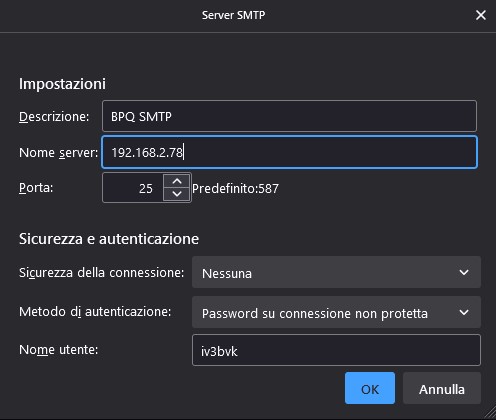The width and height of the screenshot is (496, 420).
Task: Click the Porta label
Action: [36, 188]
